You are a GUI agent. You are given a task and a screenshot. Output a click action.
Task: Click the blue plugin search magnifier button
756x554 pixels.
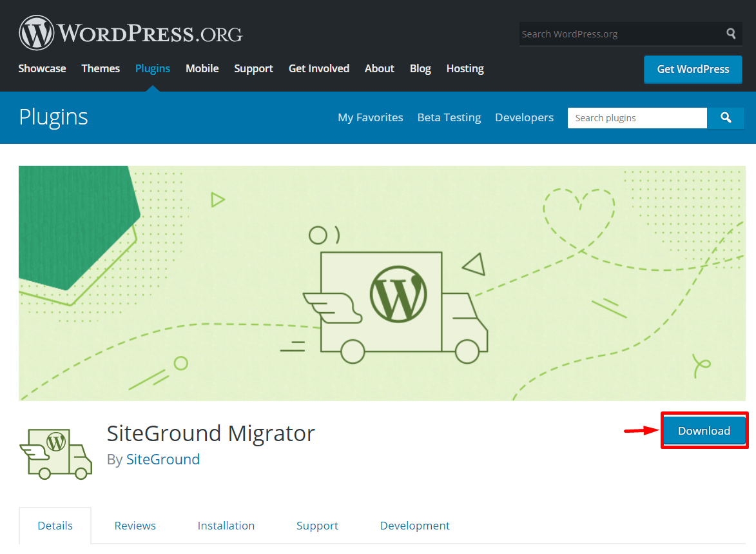(x=726, y=118)
